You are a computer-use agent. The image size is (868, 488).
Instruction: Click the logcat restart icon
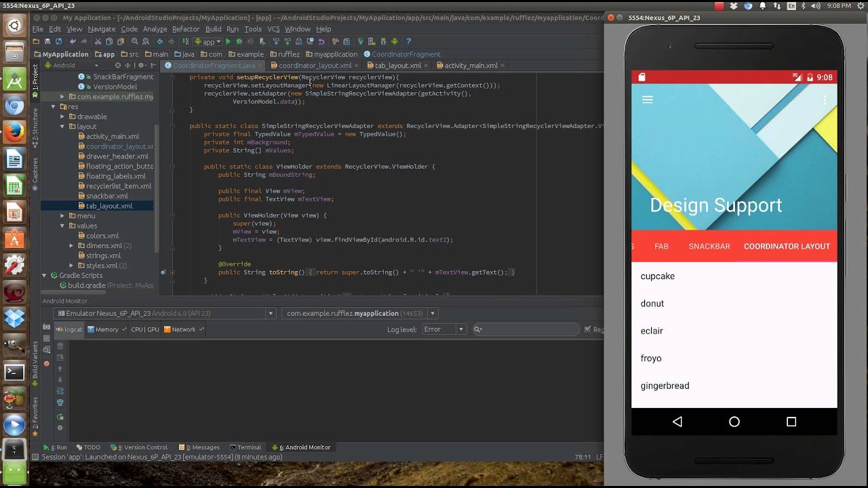pyautogui.click(x=60, y=417)
